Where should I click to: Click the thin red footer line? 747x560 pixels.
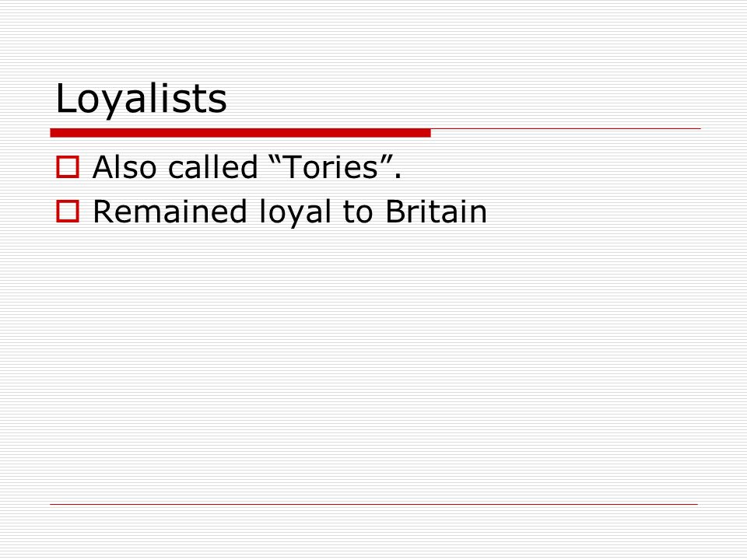coord(374,504)
